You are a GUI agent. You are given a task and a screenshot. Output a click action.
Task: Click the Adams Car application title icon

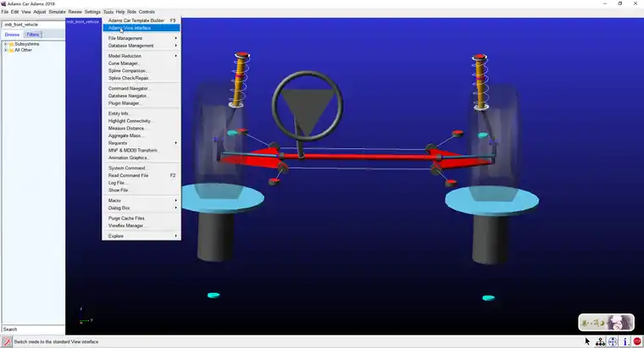(3, 3)
